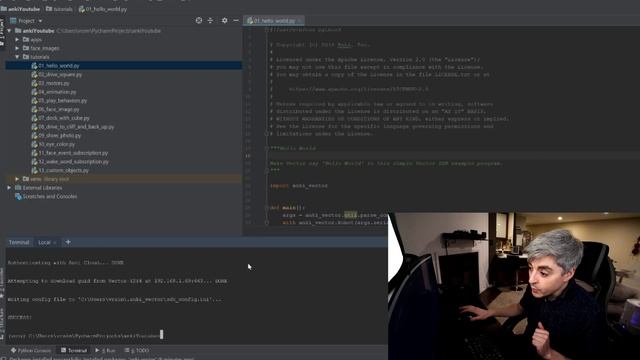640x360 pixels.
Task: Open 02_drive_square.py file
Action: (x=60, y=75)
